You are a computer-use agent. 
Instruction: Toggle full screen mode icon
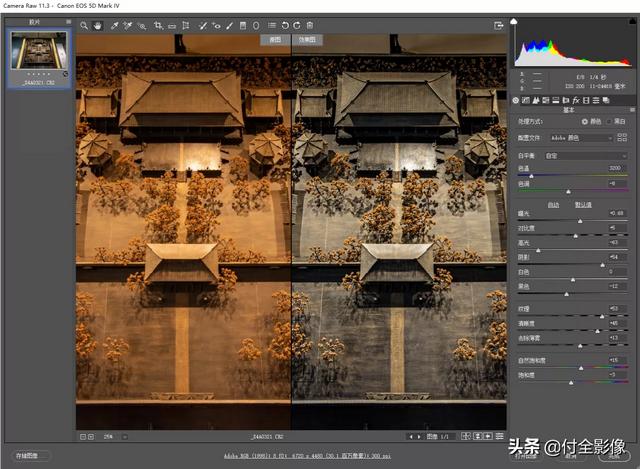click(498, 25)
